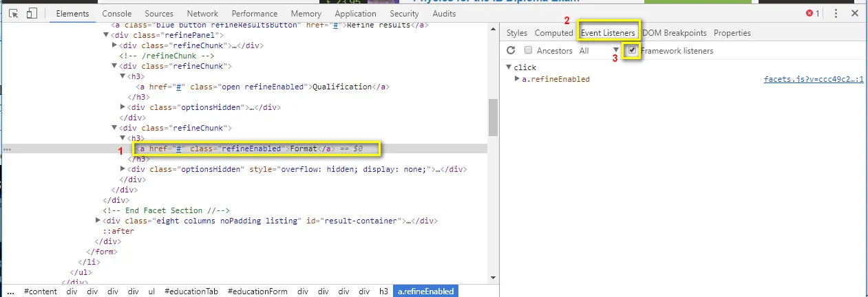The width and height of the screenshot is (868, 297).
Task: Open the Properties pane tab
Action: pyautogui.click(x=732, y=33)
